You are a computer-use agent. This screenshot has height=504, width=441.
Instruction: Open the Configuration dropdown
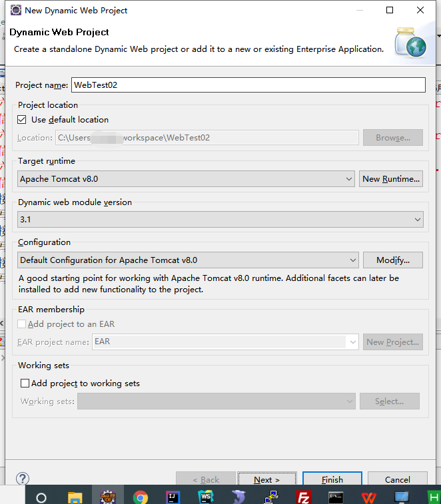(x=188, y=260)
